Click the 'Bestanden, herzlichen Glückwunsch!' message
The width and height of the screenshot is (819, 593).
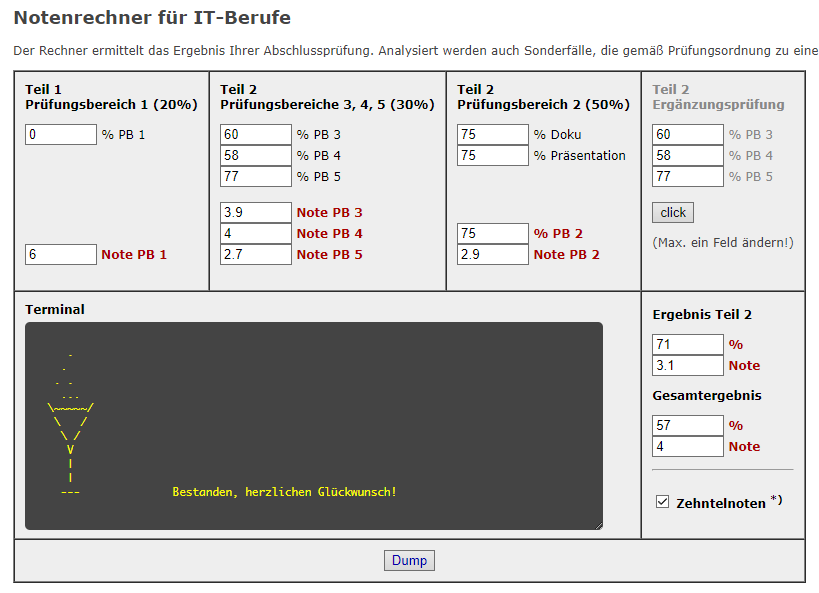284,492
